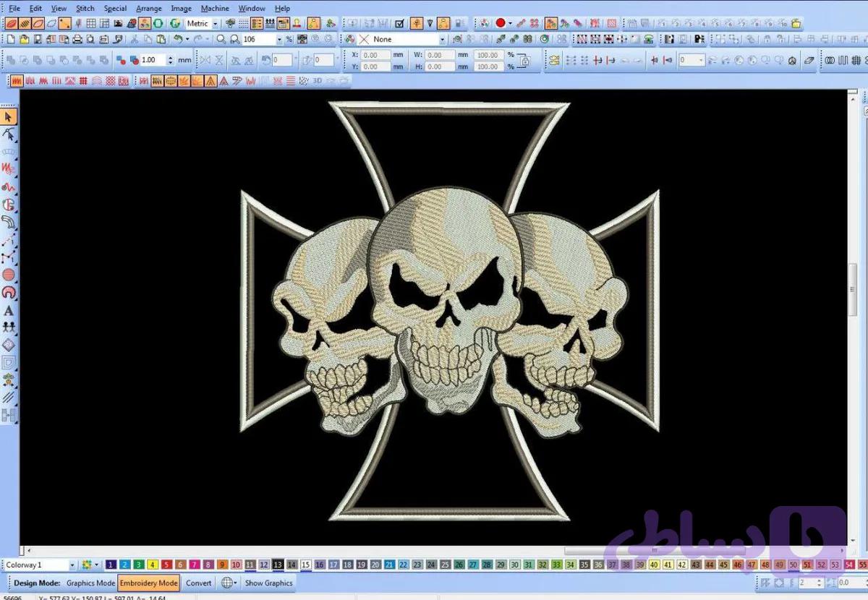This screenshot has height=600, width=868.
Task: Click the knife/eraser tool icon
Action: 809,60
